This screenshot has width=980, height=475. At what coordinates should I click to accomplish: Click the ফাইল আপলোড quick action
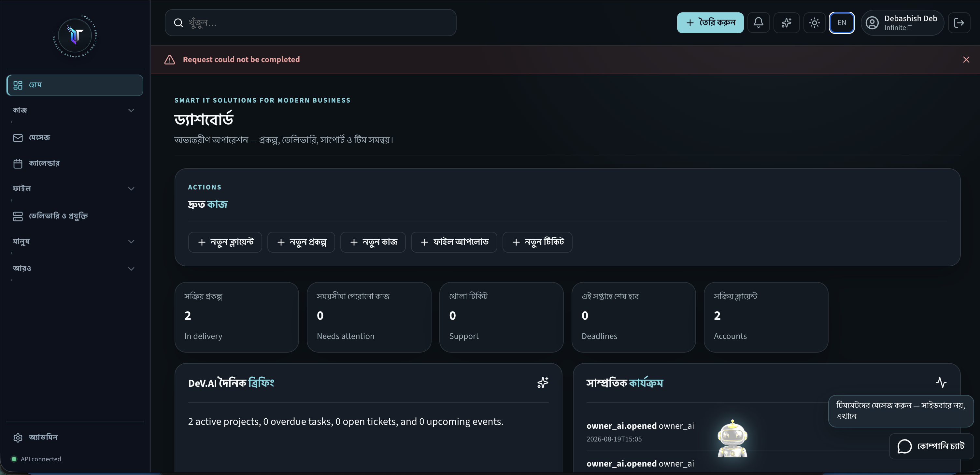[x=454, y=242]
